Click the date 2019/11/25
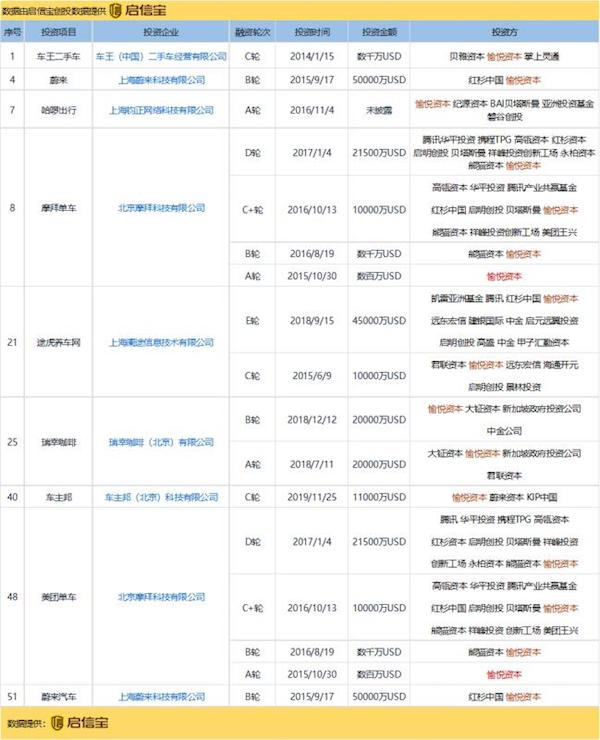The height and width of the screenshot is (740, 600). pyautogui.click(x=312, y=497)
